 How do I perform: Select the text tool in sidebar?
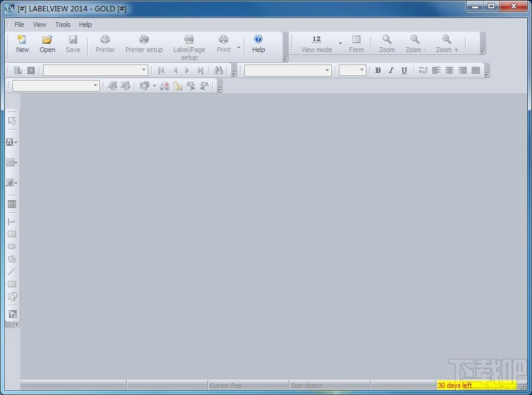click(10, 142)
